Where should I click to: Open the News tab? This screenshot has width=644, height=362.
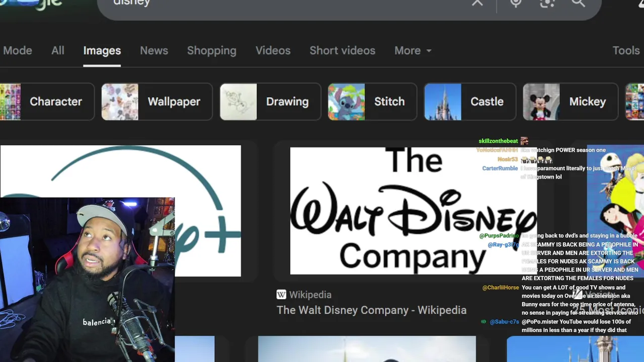point(154,51)
